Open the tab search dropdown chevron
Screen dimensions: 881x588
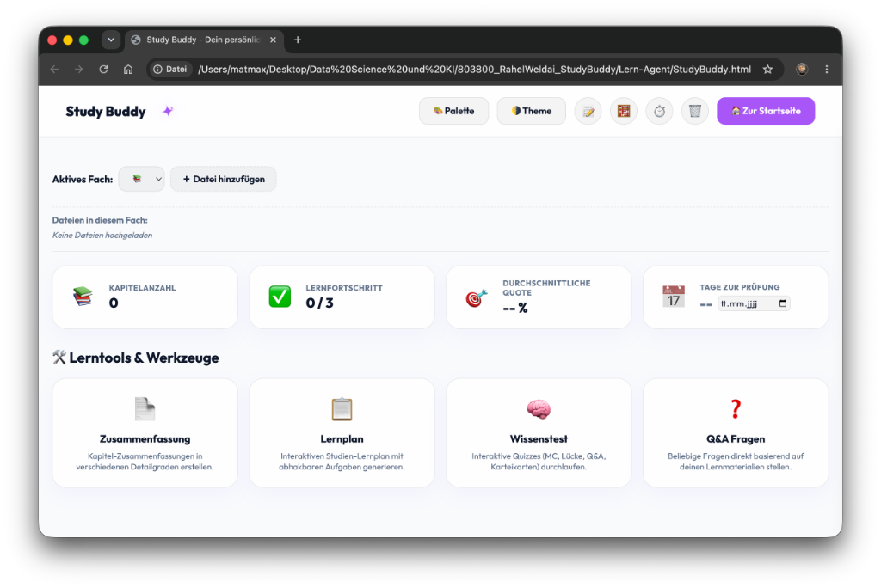point(111,40)
